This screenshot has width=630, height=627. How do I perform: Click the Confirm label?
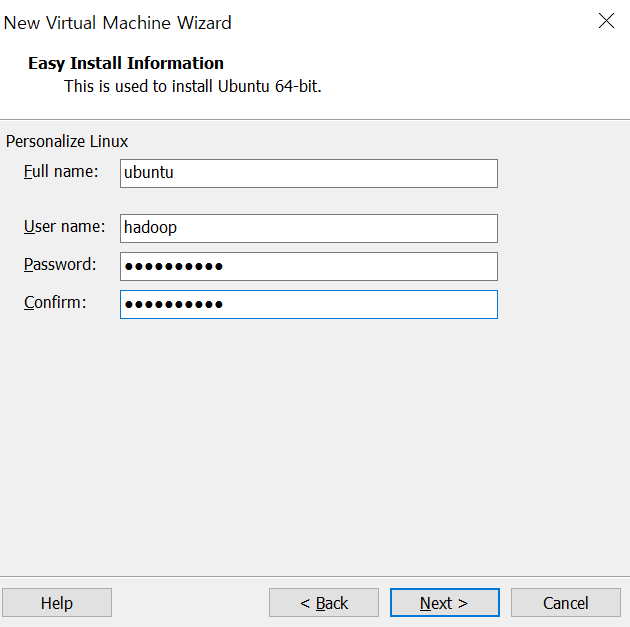click(x=55, y=302)
